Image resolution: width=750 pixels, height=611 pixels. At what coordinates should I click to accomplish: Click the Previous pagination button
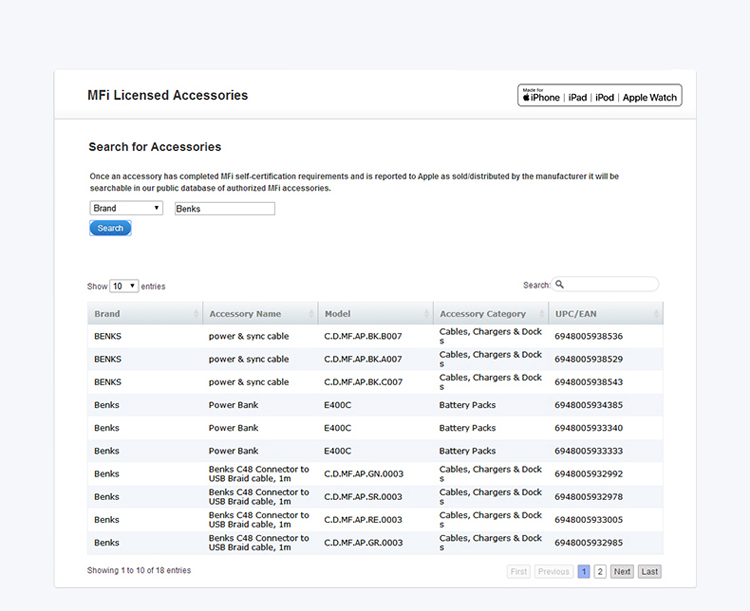(553, 571)
